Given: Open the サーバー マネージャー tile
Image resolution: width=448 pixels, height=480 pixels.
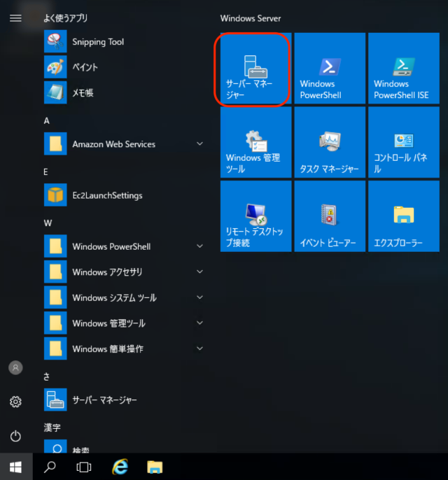Looking at the screenshot, I should point(255,69).
